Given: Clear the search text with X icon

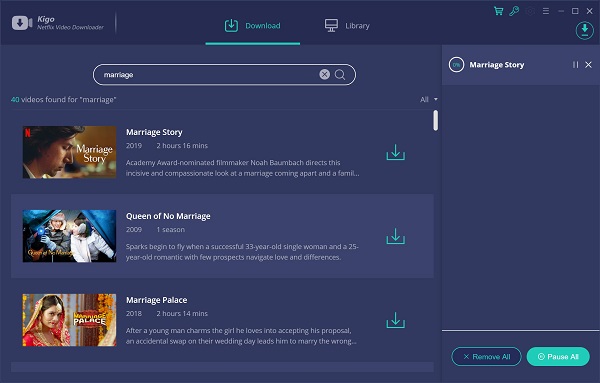Looking at the screenshot, I should point(324,74).
